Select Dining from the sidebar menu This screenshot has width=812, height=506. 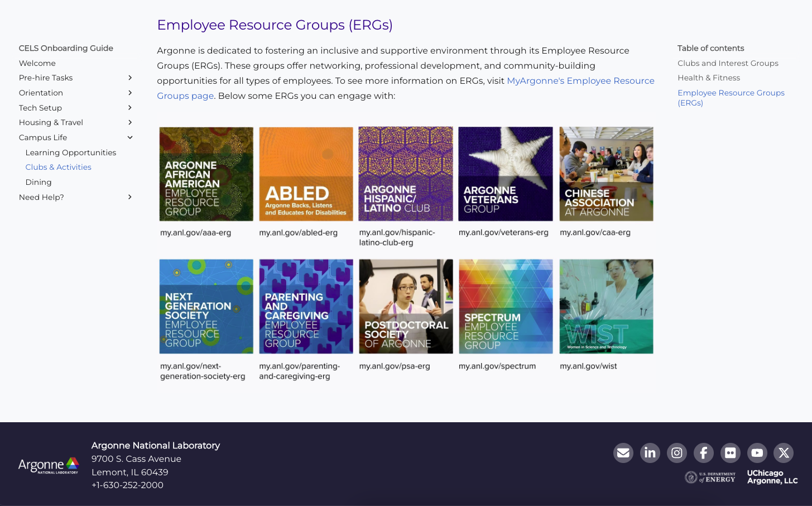click(39, 182)
